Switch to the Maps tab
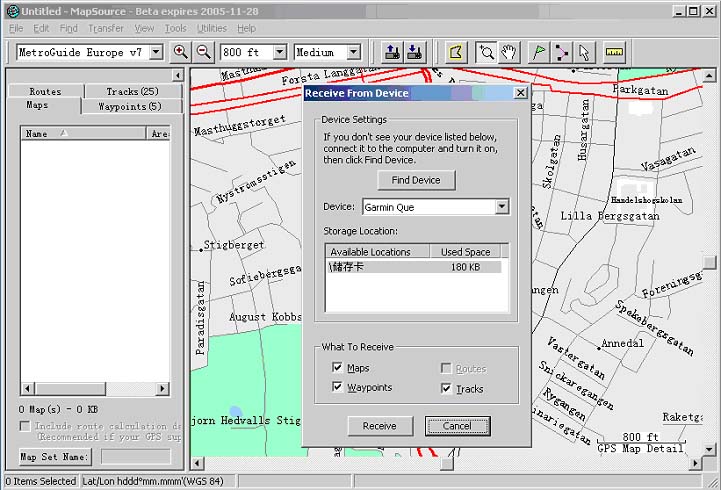The height and width of the screenshot is (490, 721). pos(37,105)
